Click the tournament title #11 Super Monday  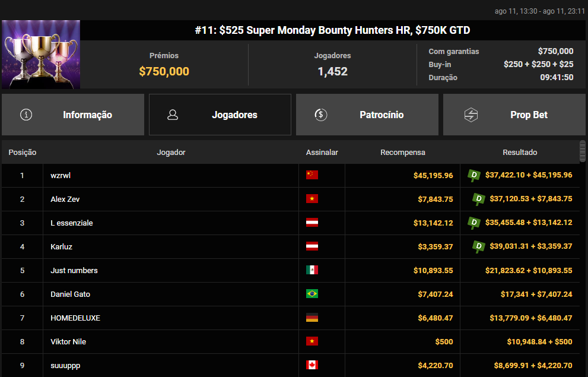(333, 30)
